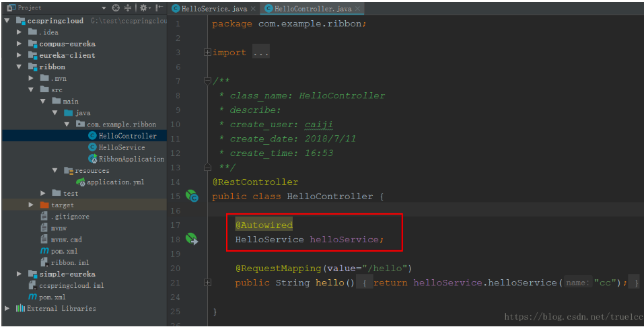Screen dimensions: 644x327
Task: Select RibbonApplication class in project tree
Action: (131, 159)
